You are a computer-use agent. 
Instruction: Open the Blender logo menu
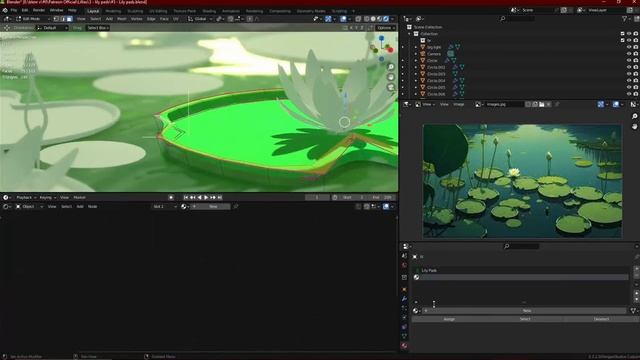(x=5, y=10)
